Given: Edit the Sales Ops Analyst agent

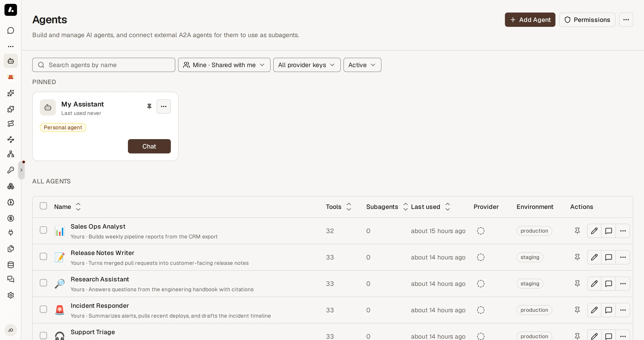Looking at the screenshot, I should click(594, 231).
